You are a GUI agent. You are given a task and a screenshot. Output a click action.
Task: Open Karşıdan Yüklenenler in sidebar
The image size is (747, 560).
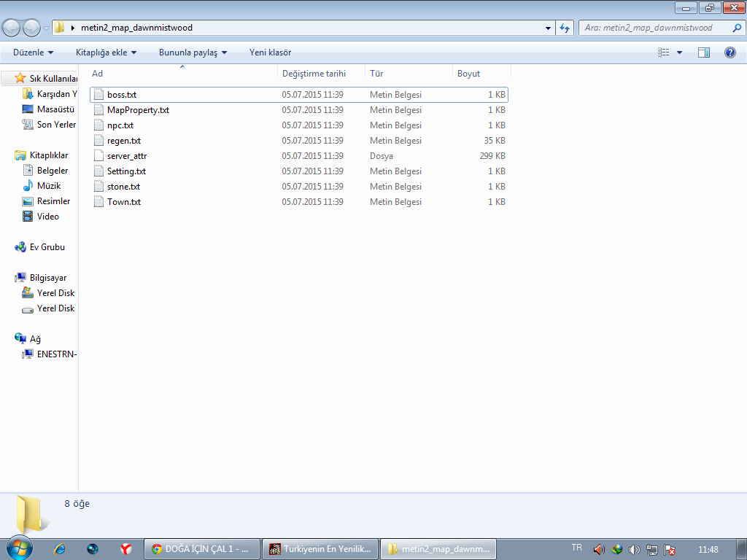[50, 94]
